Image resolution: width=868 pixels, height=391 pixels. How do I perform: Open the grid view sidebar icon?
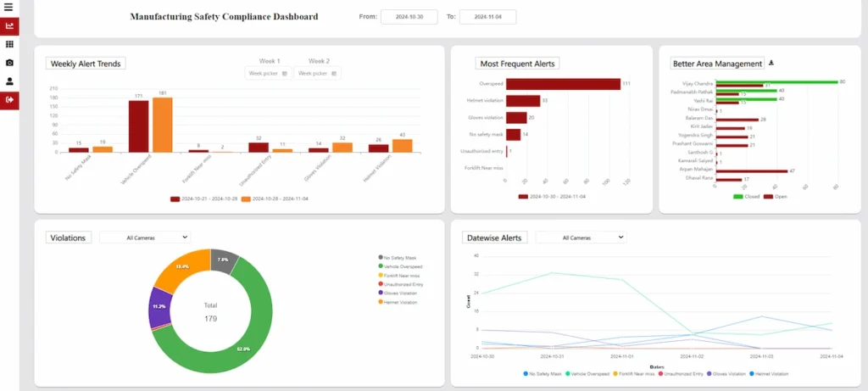tap(9, 44)
